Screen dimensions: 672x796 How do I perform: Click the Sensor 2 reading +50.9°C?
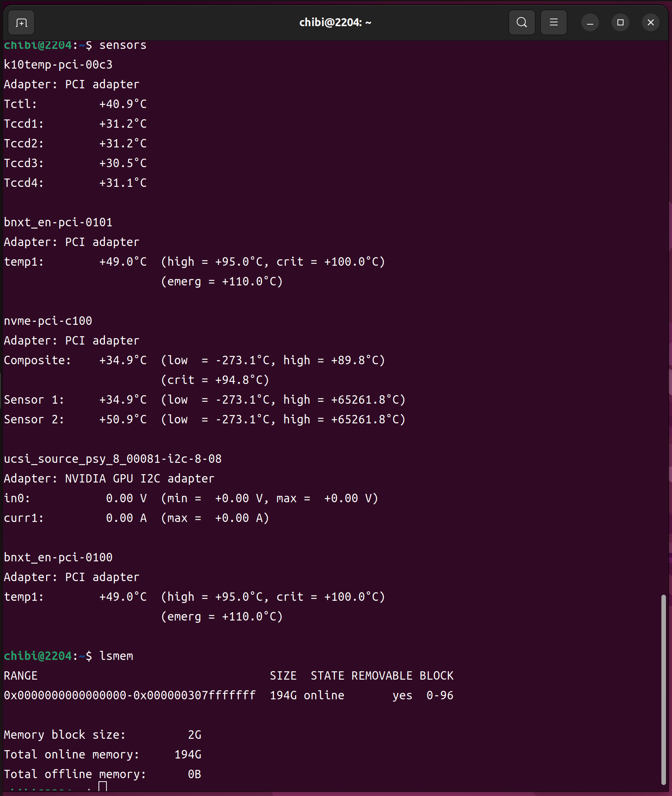[x=123, y=420]
